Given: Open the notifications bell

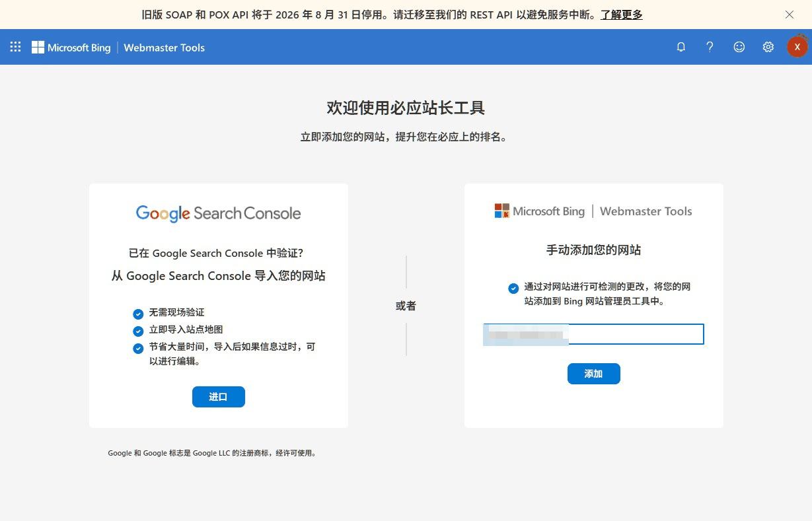Looking at the screenshot, I should coord(681,47).
